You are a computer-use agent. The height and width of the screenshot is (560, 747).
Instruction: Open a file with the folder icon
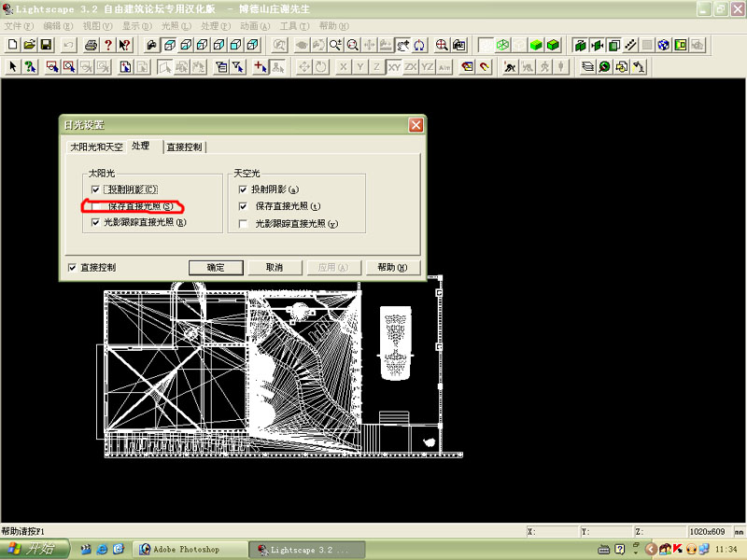(30, 45)
